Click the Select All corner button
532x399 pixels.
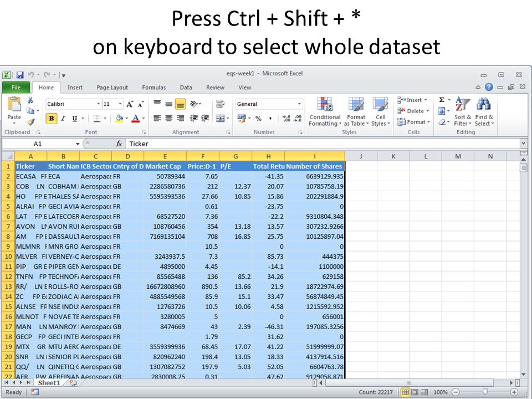(8, 156)
